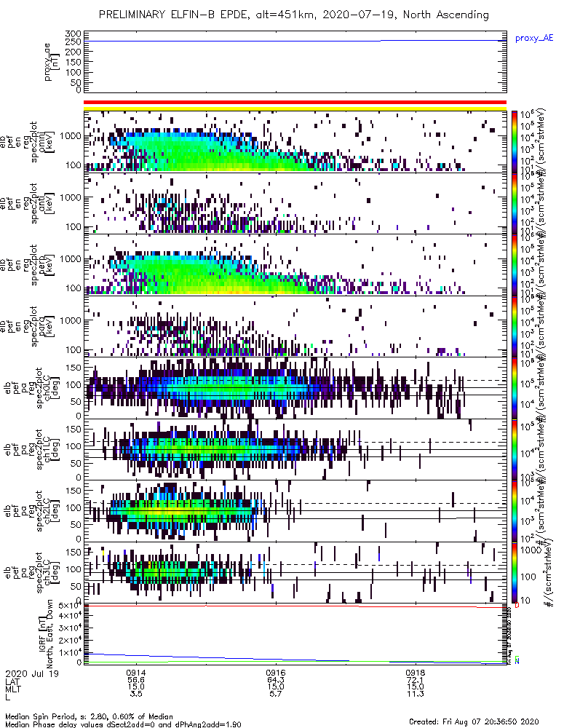Click the color bar beside the ch3LC panel
Viewport: 564px width, 728px height.
click(515, 572)
